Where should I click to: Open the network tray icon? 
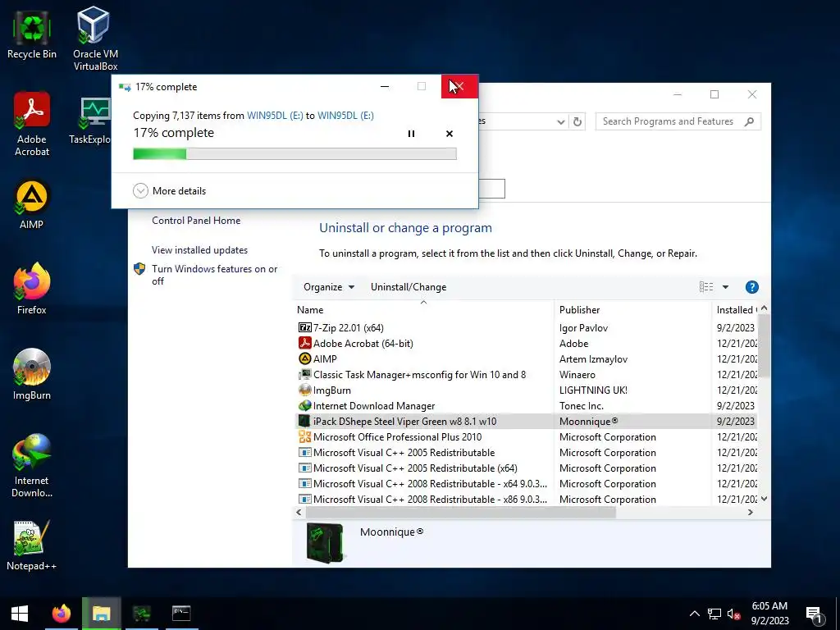coord(714,614)
